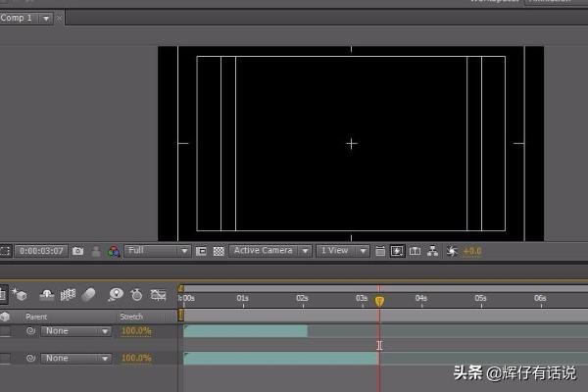Take a snapshot with the camera icon
Screen dimensions: 588x392
point(77,251)
